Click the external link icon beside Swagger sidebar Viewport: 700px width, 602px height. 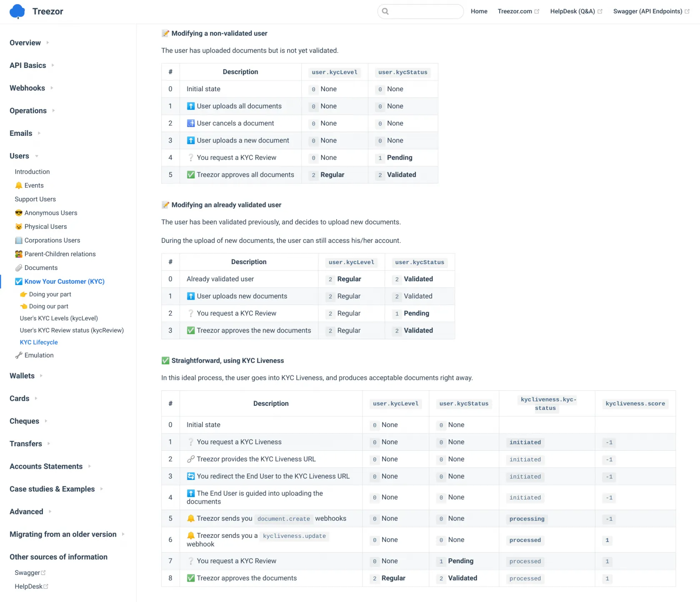43,573
